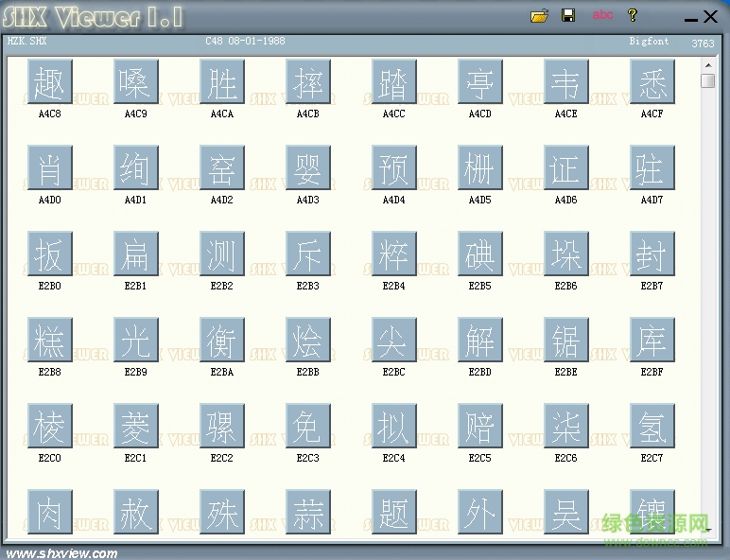Screen dimensions: 730x560
Task: Open help with the yellow question mark
Action: (x=633, y=15)
